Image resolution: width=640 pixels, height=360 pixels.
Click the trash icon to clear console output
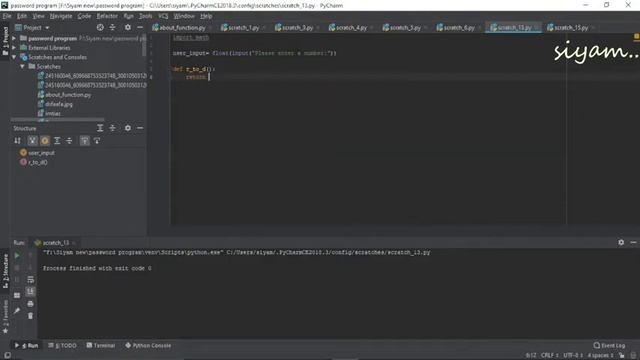click(30, 316)
